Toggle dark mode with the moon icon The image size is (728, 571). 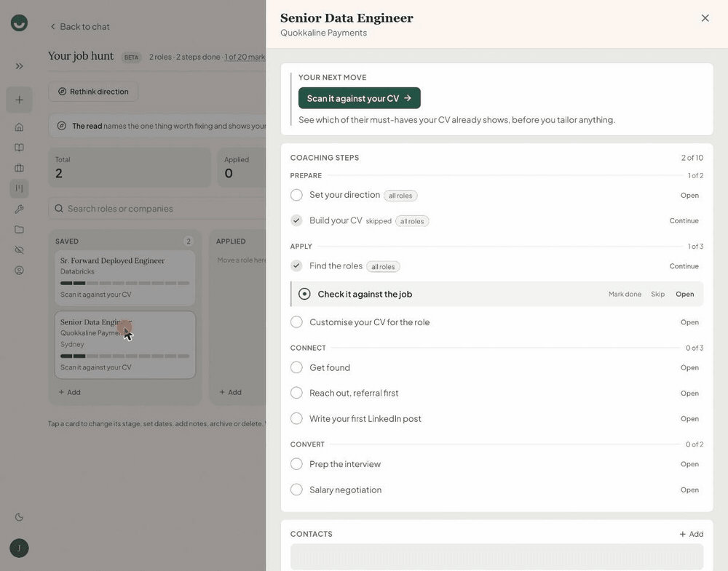(x=19, y=517)
